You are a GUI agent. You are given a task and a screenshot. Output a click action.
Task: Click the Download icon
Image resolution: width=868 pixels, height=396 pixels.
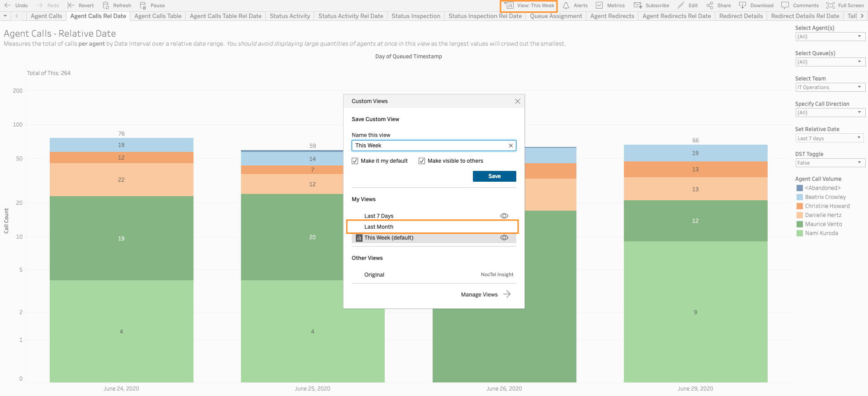click(x=742, y=5)
